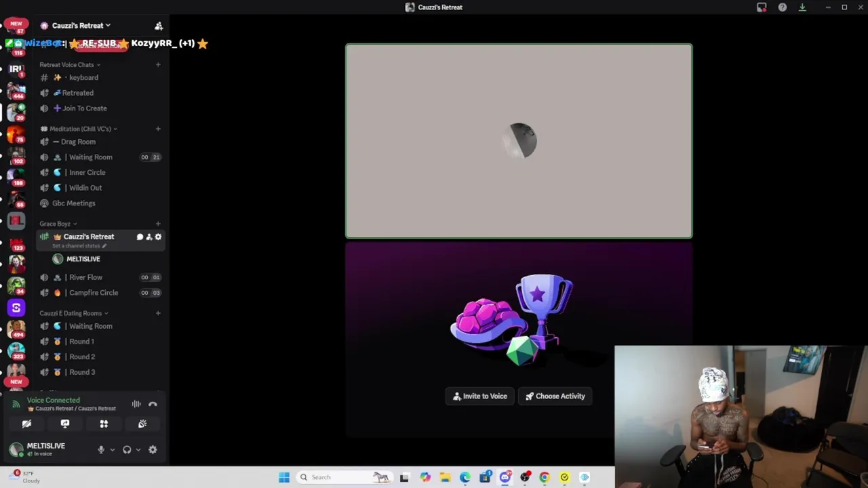Image resolution: width=868 pixels, height=488 pixels.
Task: Collapse the Grace Boyz category
Action: (58, 224)
